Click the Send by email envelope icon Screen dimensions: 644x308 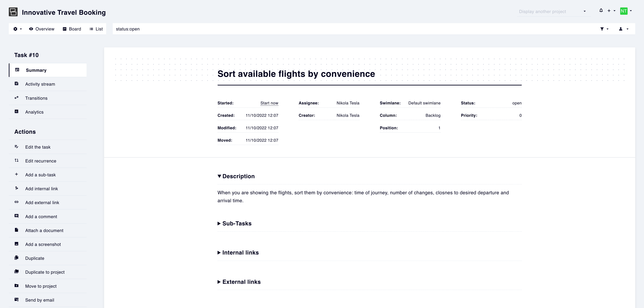(x=17, y=300)
